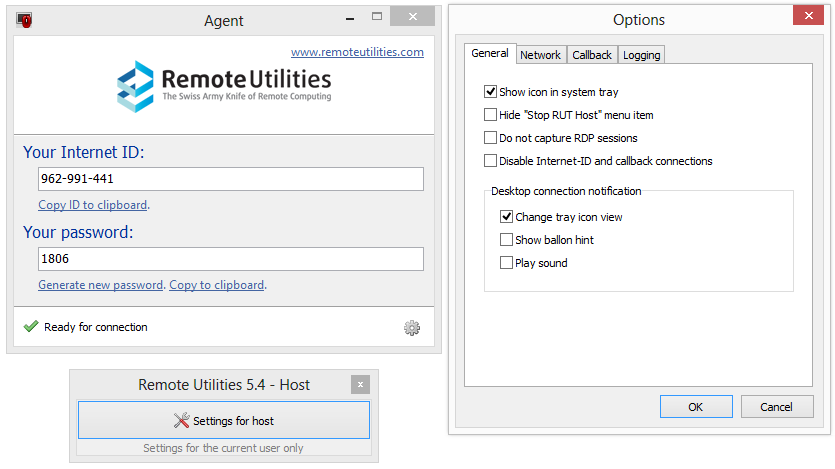This screenshot has height=469, width=835.
Task: Uncheck Change tray icon view
Action: 506,217
